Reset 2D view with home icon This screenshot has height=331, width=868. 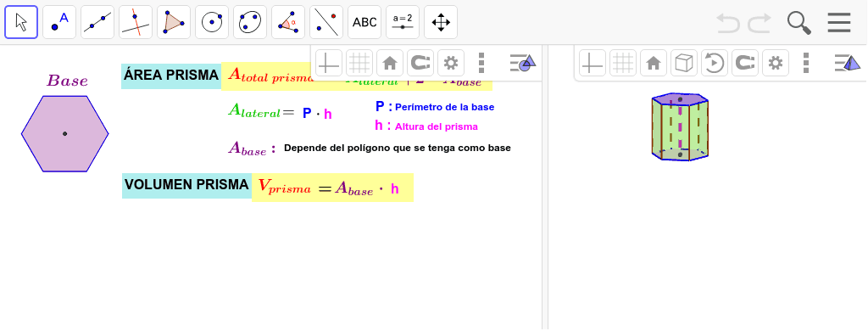390,63
